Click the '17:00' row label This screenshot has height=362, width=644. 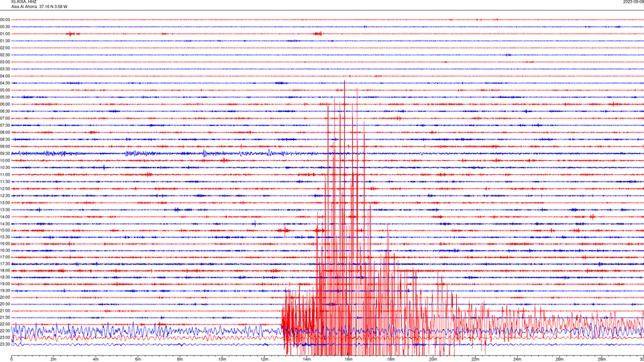(x=5, y=257)
